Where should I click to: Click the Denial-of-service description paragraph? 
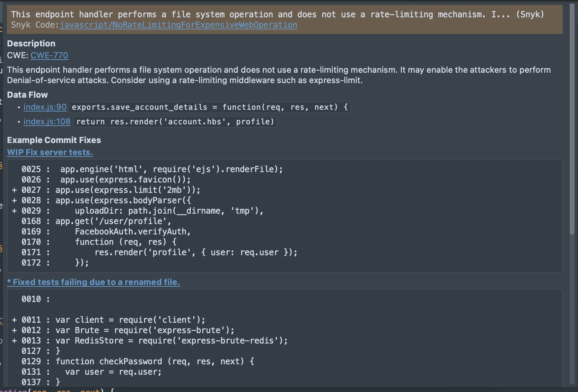(279, 75)
